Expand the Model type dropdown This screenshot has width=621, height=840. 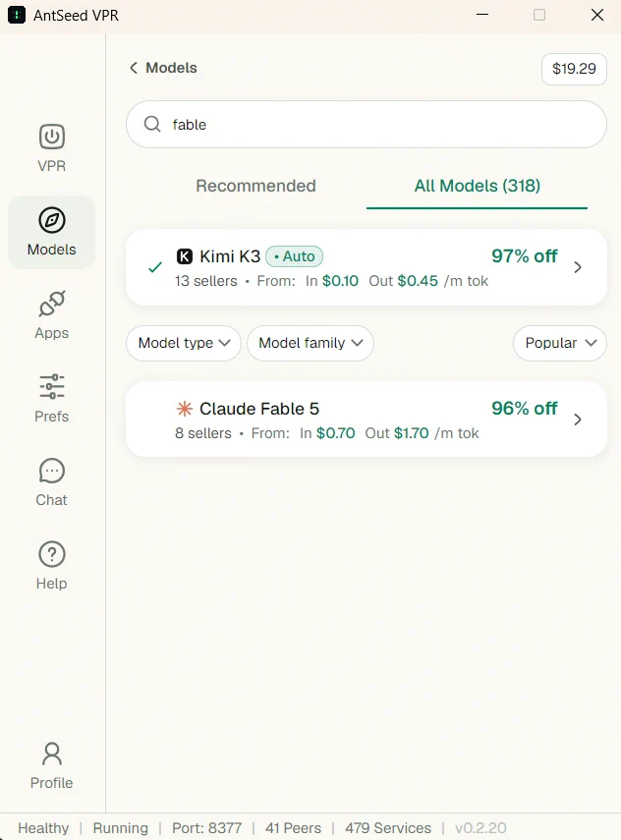(184, 343)
